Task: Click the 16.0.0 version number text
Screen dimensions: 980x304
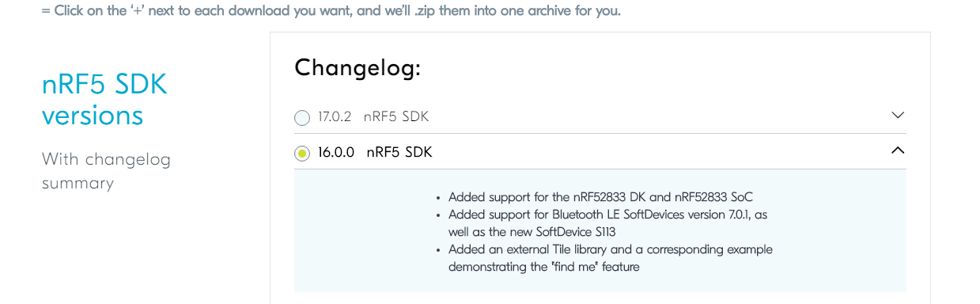Action: (x=336, y=153)
